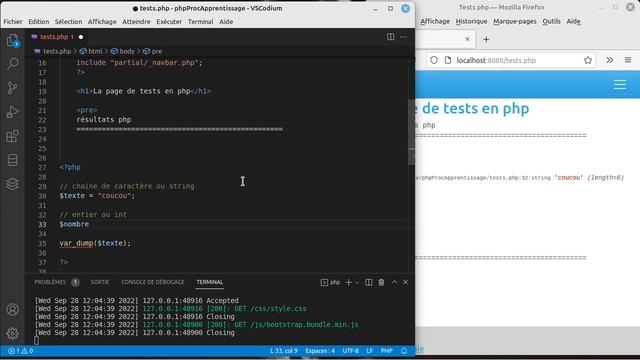
Task: Open the Source Control view
Action: point(13,88)
